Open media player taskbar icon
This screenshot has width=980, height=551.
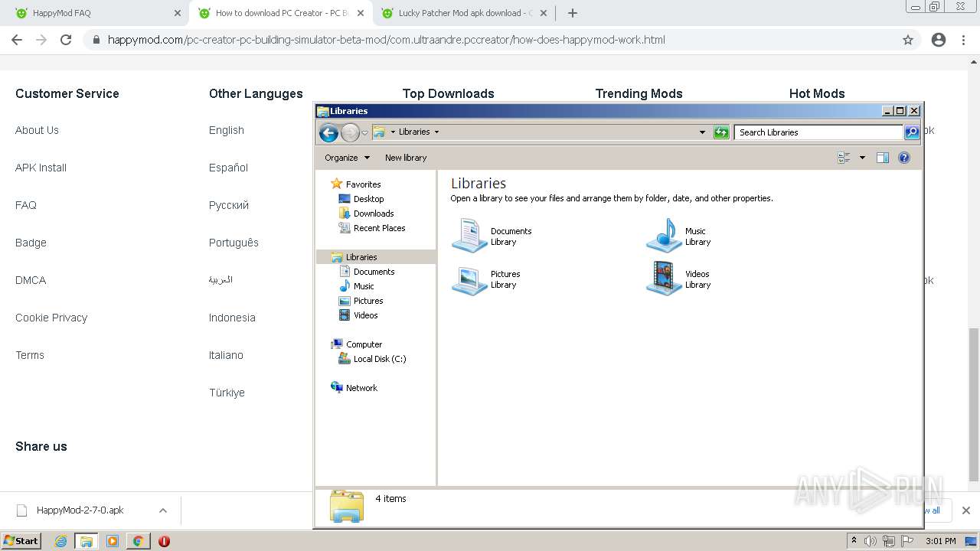(113, 541)
